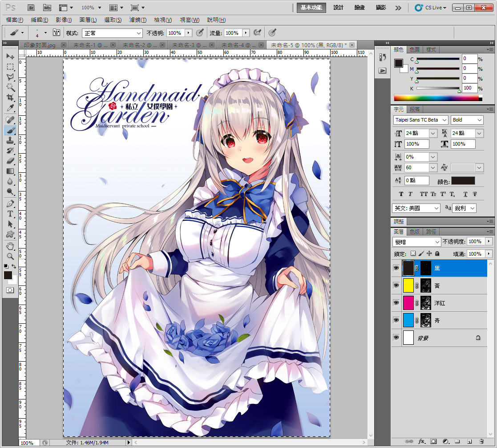Select the Zoom tool in the toolbox
This screenshot has width=497, height=448.
(x=10, y=257)
